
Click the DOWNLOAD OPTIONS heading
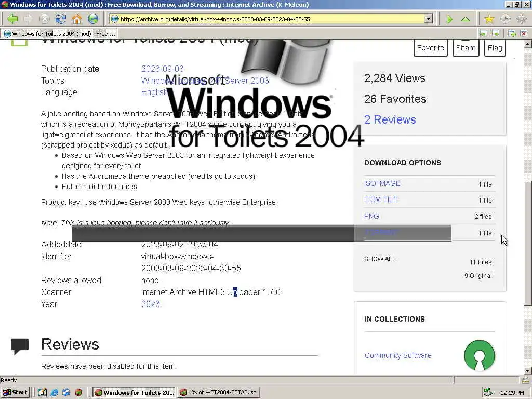[x=403, y=163]
